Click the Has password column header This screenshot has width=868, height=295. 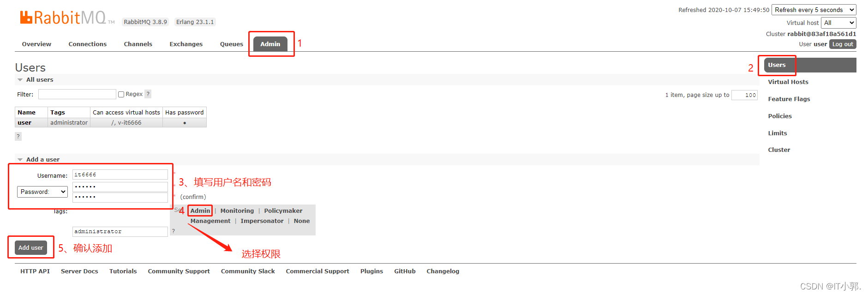pyautogui.click(x=185, y=113)
